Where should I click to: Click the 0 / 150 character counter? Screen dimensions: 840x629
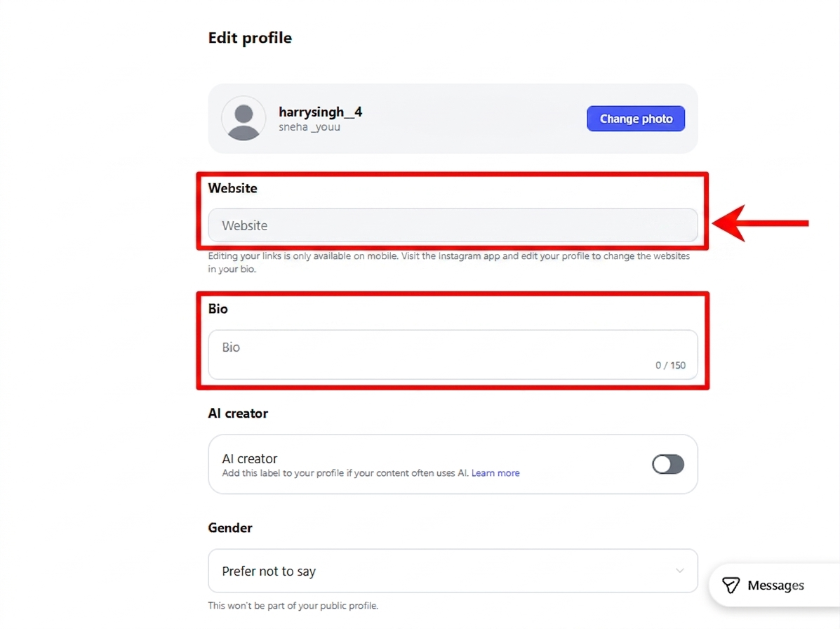pos(670,366)
